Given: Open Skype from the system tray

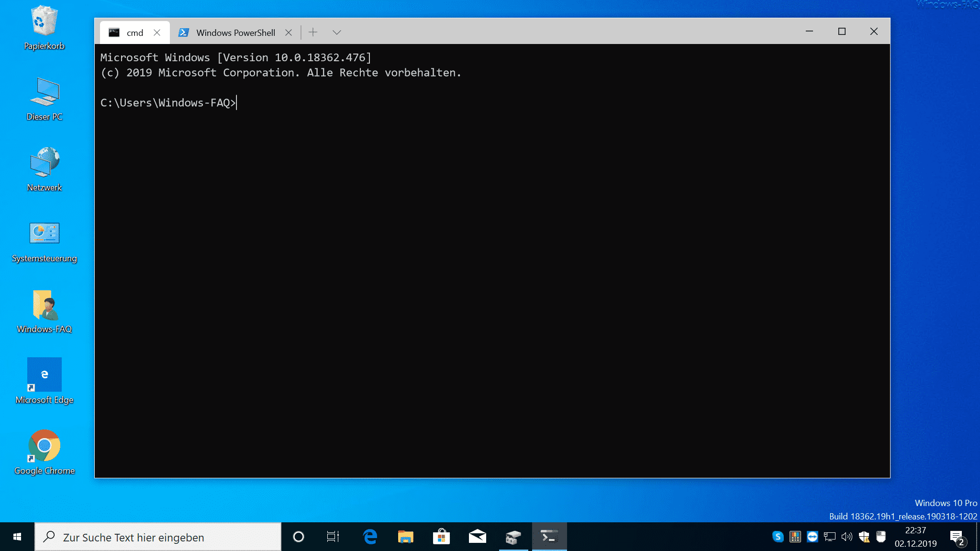Looking at the screenshot, I should point(778,537).
